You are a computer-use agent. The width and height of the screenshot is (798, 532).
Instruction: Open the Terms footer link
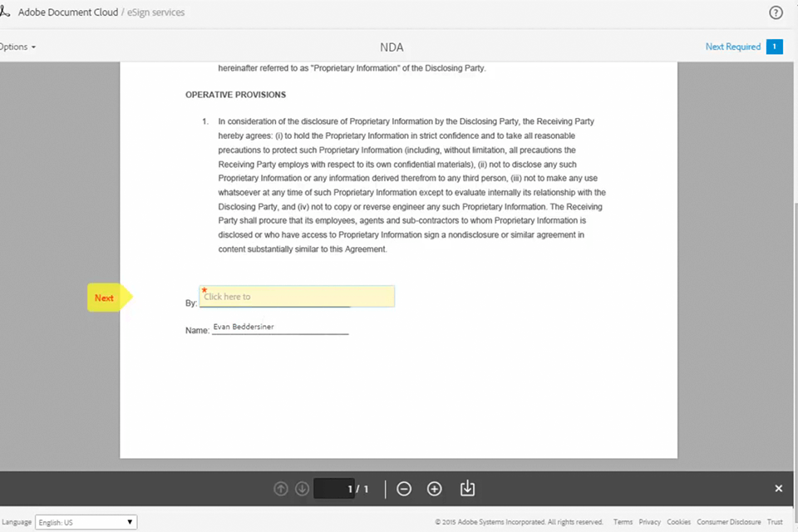[x=623, y=522]
